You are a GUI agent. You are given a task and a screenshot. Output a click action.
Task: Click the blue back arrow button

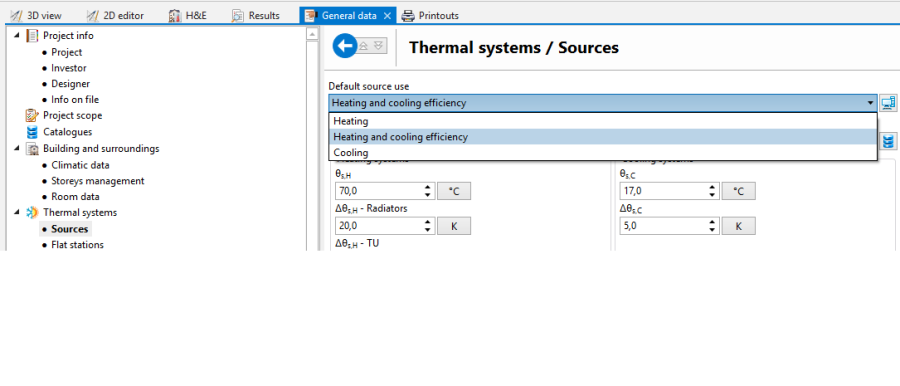[x=345, y=46]
